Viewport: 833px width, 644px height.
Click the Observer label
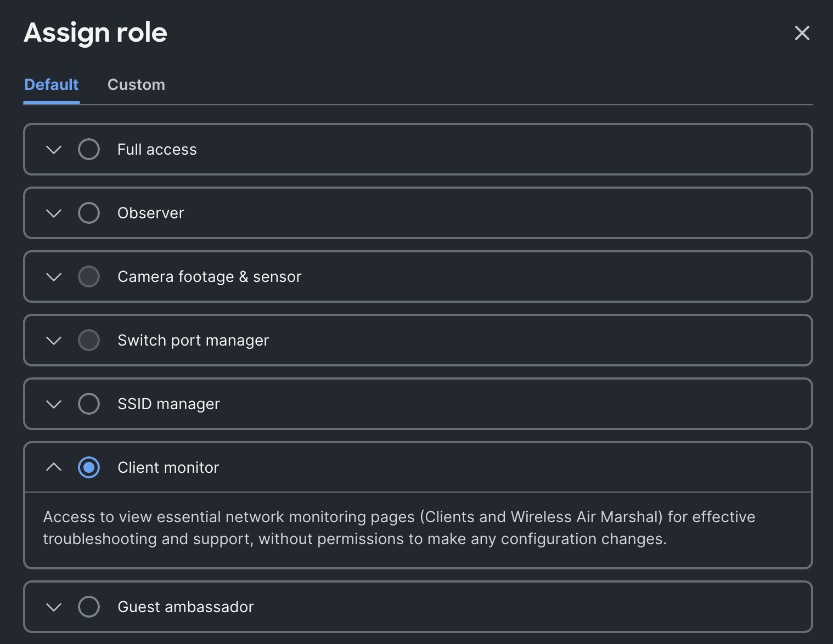coord(151,213)
